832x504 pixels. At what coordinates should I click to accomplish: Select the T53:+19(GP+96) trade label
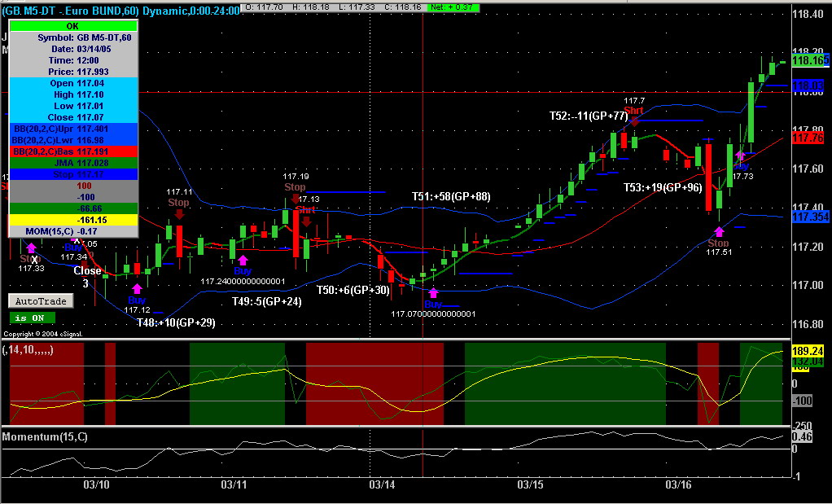(x=663, y=187)
